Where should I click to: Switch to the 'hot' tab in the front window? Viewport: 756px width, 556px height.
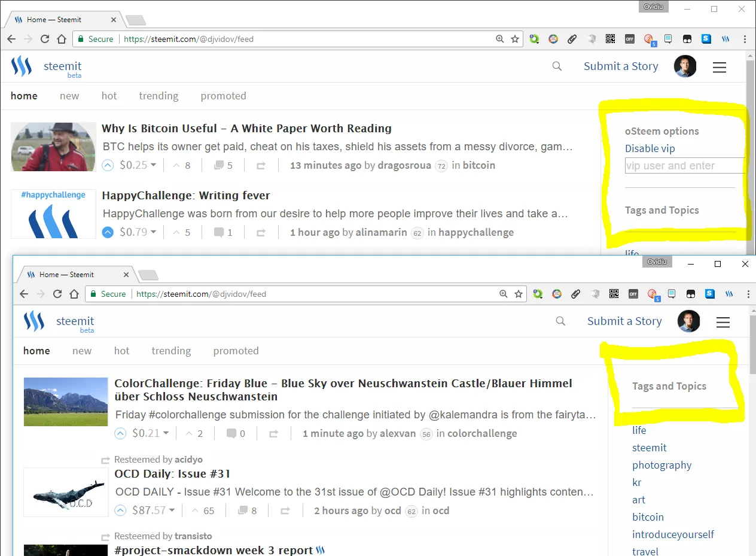(121, 351)
